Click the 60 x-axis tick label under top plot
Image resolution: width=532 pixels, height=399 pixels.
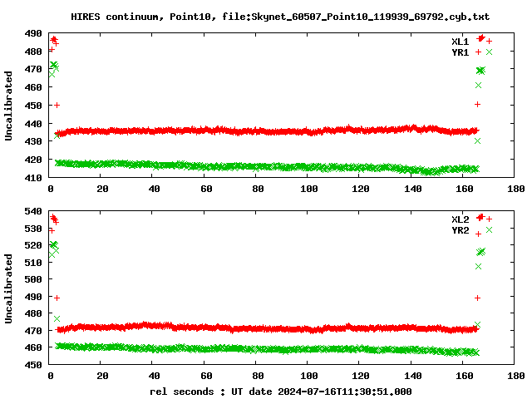[x=206, y=189]
